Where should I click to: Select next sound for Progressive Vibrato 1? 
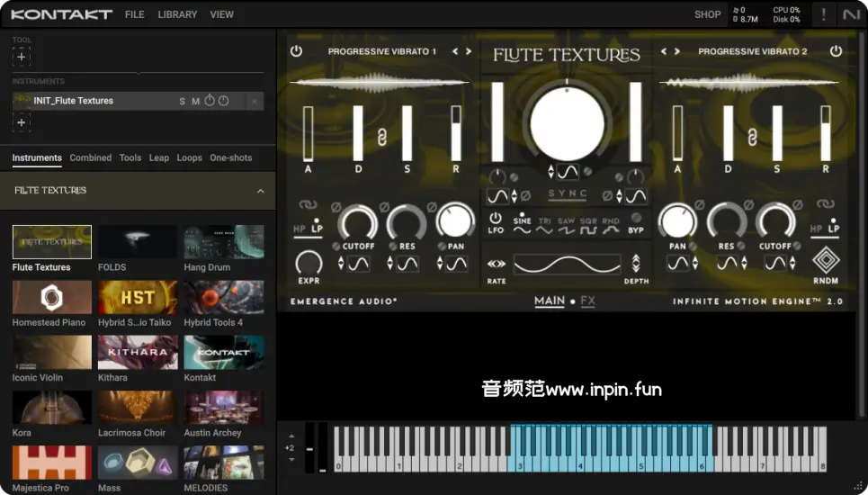pyautogui.click(x=469, y=51)
